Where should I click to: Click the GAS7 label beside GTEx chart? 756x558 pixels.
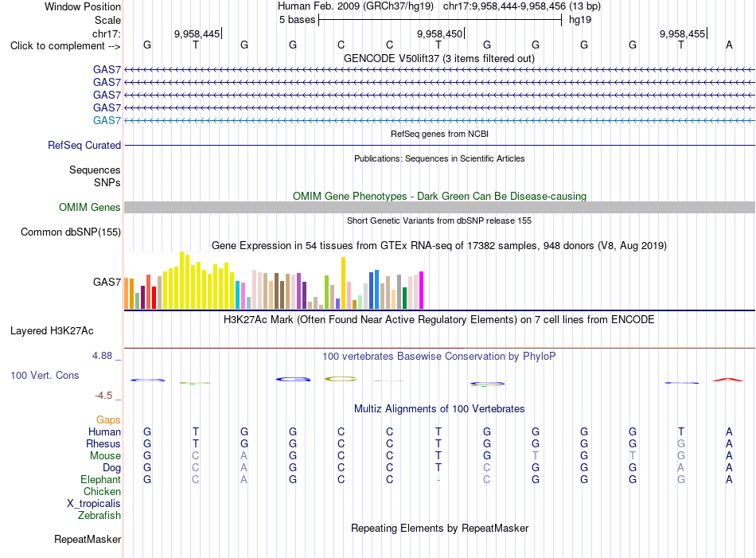(x=107, y=282)
